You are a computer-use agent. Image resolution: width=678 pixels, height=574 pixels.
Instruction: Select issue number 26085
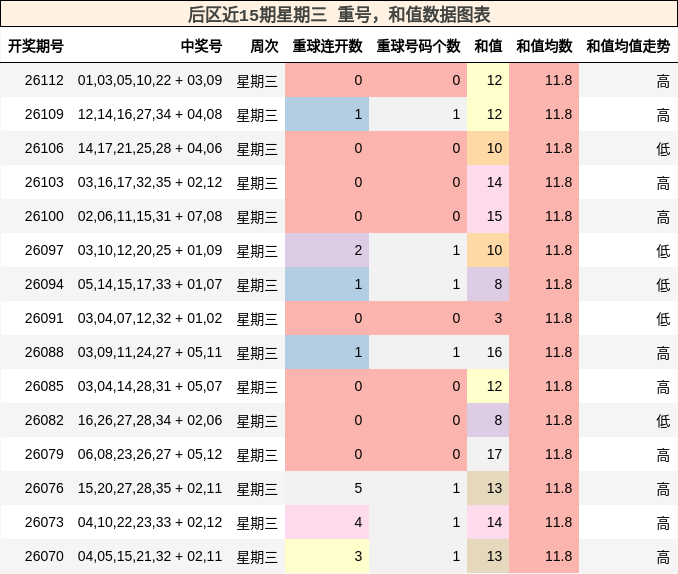point(44,386)
